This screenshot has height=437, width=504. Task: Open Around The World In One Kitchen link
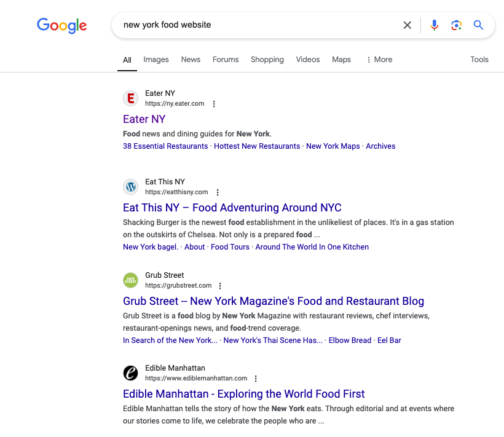[x=312, y=247]
